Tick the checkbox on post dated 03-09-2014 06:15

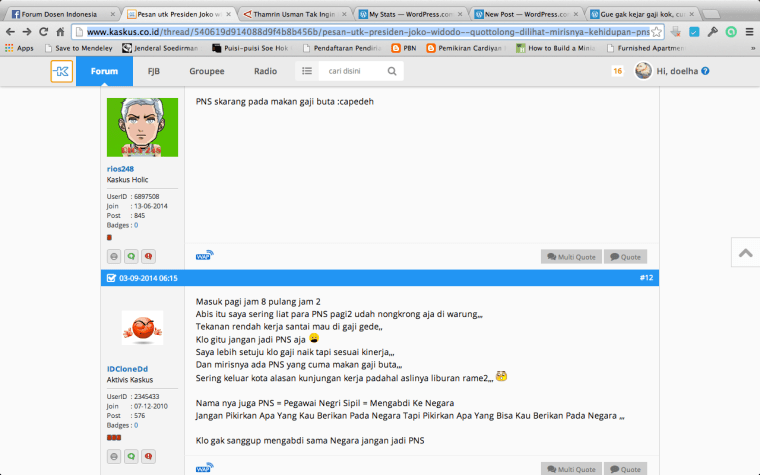[x=111, y=278]
